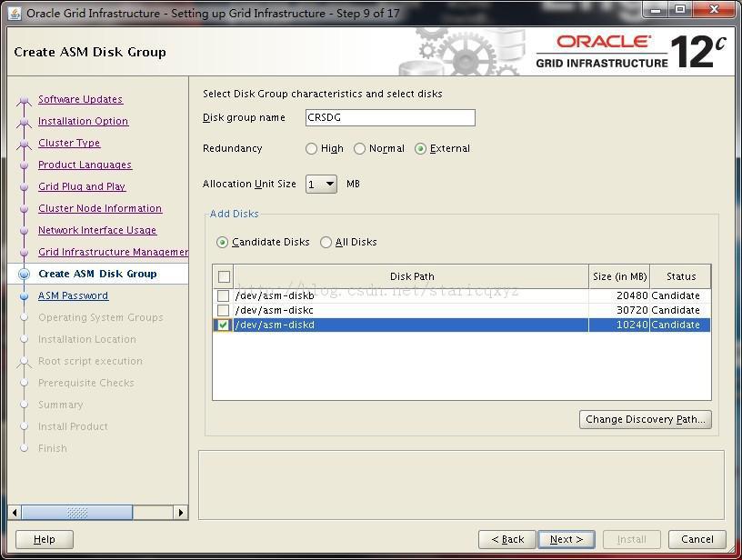Select Create ASM Disk Group step
The width and height of the screenshot is (742, 560).
[97, 274]
